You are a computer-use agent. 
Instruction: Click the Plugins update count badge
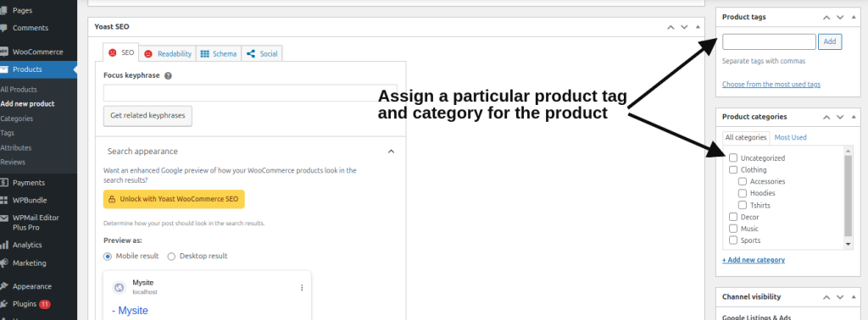[x=45, y=304]
